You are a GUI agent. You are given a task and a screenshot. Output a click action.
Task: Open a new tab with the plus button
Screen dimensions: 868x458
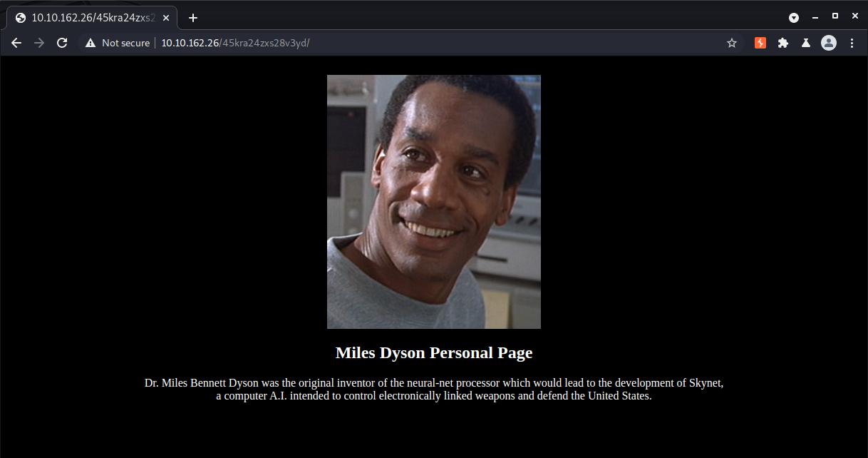pyautogui.click(x=193, y=18)
